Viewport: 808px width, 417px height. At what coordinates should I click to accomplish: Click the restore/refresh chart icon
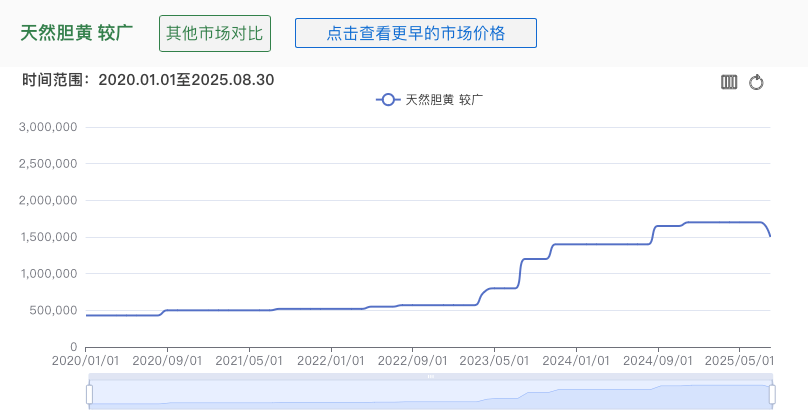pos(756,82)
